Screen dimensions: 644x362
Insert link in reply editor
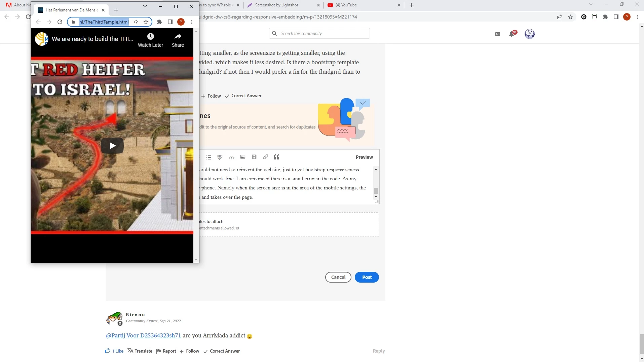[x=266, y=157]
